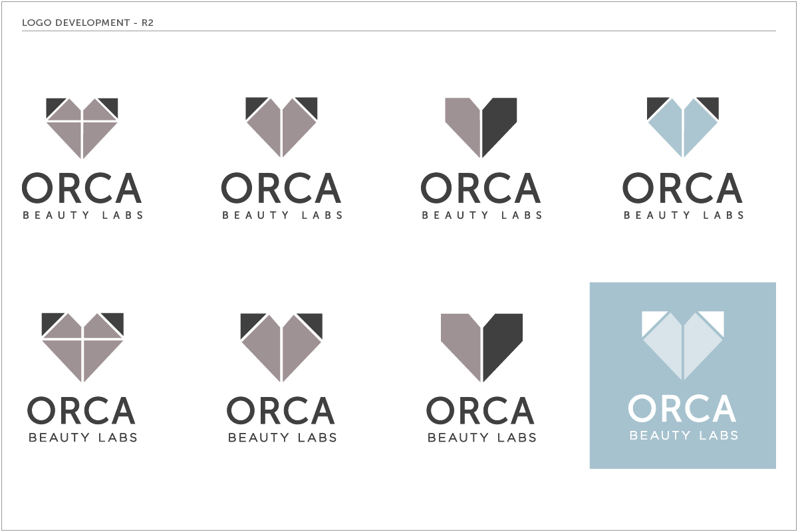The height and width of the screenshot is (532, 798).
Task: Select the light blue heart with dark corners
Action: (x=683, y=128)
